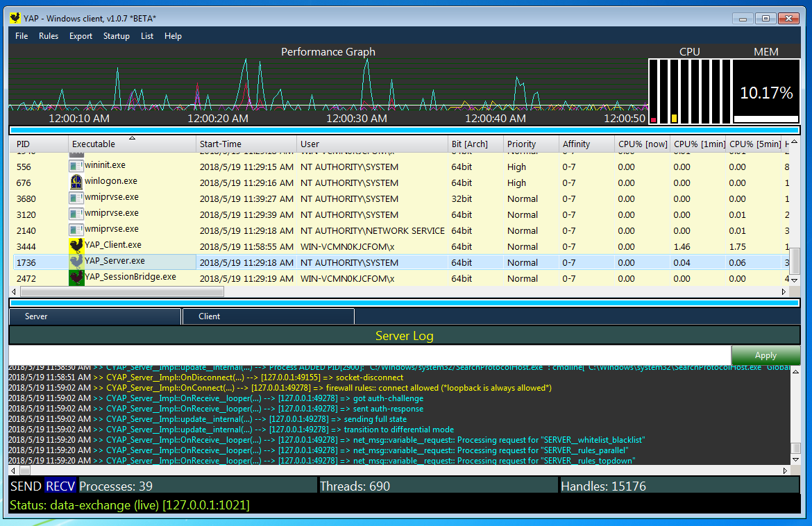Click the NETWORK SERVICE wmiprvse.exe icon
This screenshot has width=812, height=526.
click(x=76, y=230)
